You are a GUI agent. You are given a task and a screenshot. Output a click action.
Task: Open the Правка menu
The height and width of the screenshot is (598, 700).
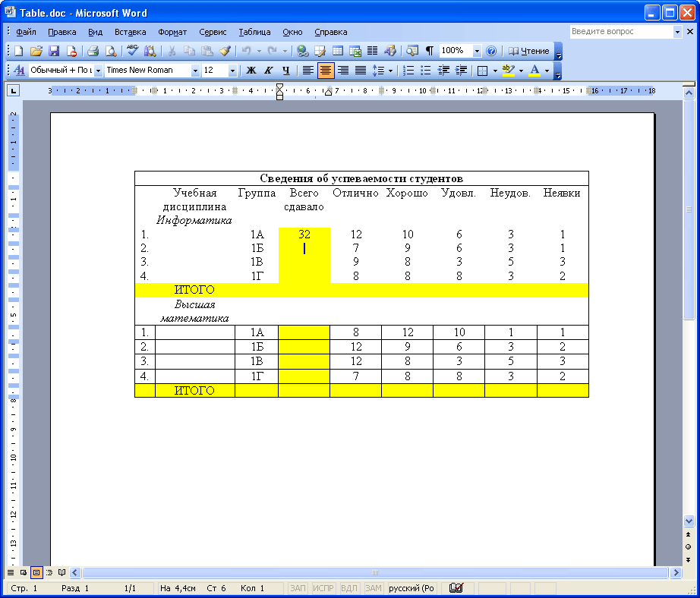[x=62, y=32]
